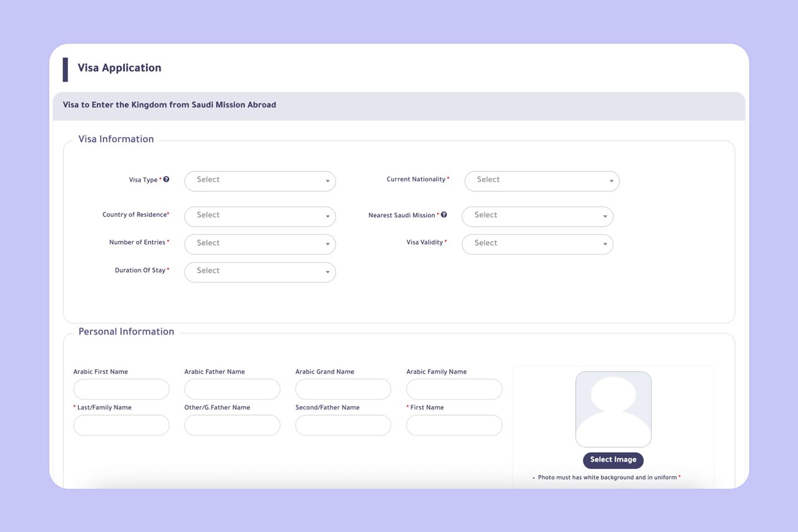Viewport: 798px width, 532px height.
Task: Open the Number of Entries dropdown
Action: coord(260,244)
